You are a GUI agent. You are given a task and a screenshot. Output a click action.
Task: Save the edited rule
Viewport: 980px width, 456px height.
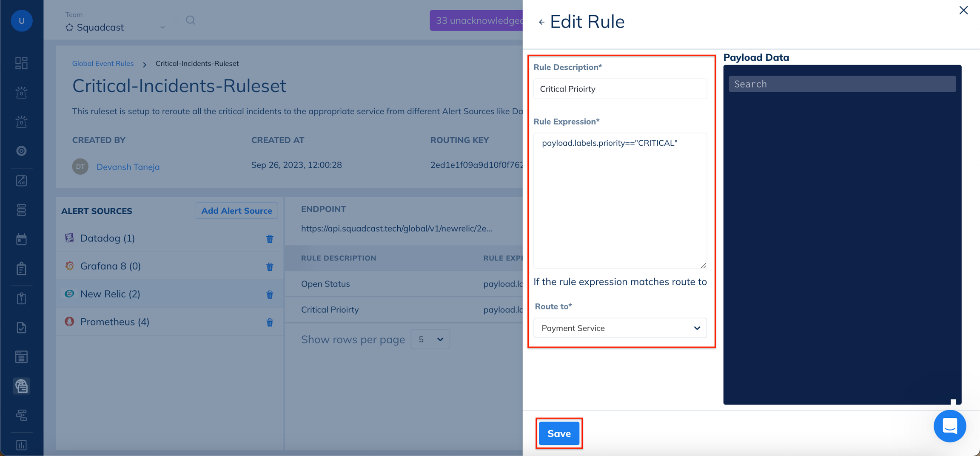[x=559, y=433]
